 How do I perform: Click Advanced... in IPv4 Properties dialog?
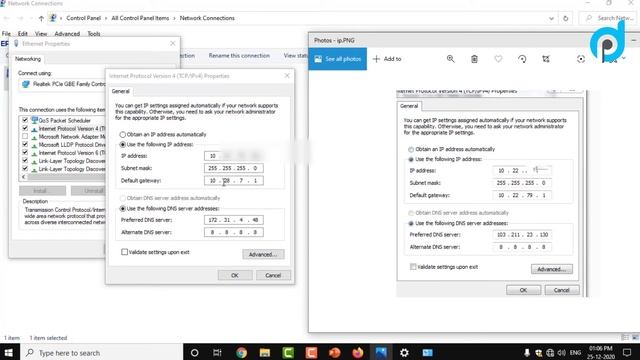tap(263, 254)
